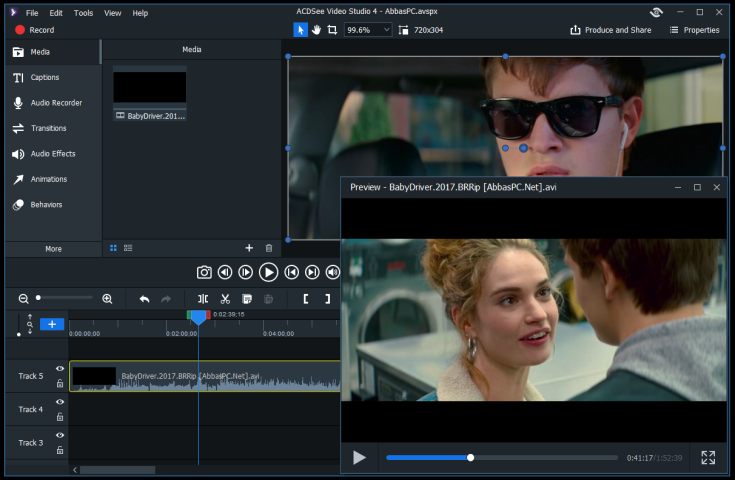Toggle Track 3 visibility eye
This screenshot has width=735, height=480.
point(60,435)
